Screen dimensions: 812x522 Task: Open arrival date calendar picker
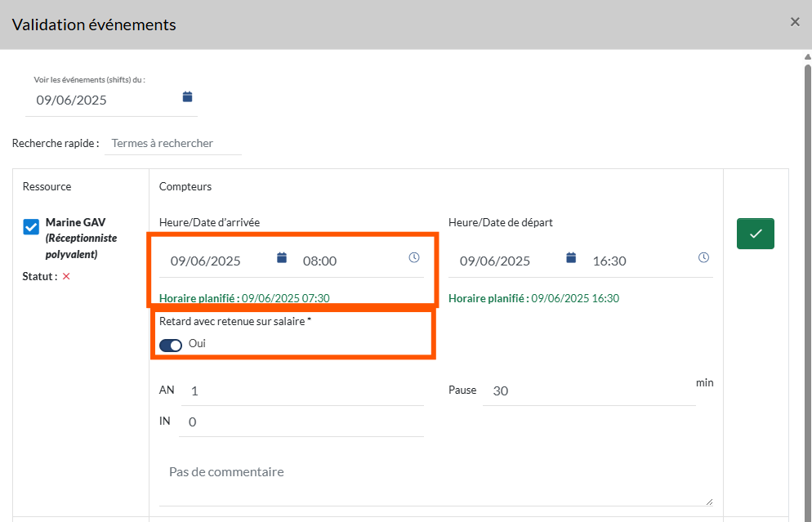(x=282, y=258)
